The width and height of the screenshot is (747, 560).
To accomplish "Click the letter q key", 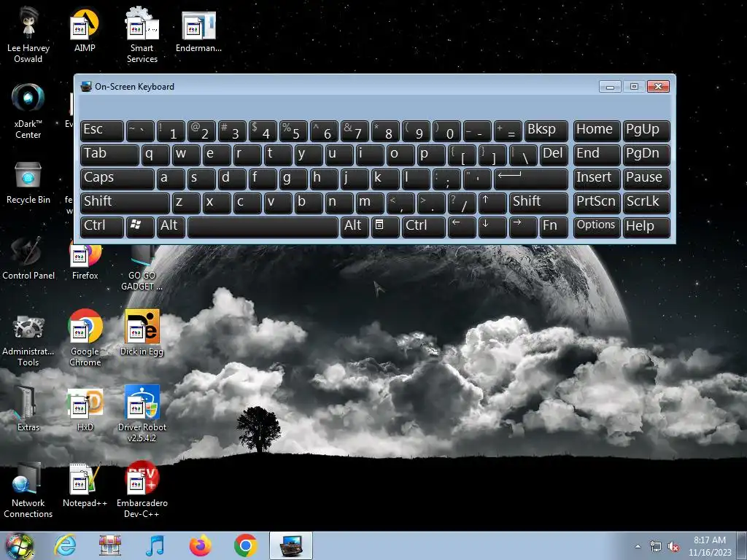I will 155,155.
